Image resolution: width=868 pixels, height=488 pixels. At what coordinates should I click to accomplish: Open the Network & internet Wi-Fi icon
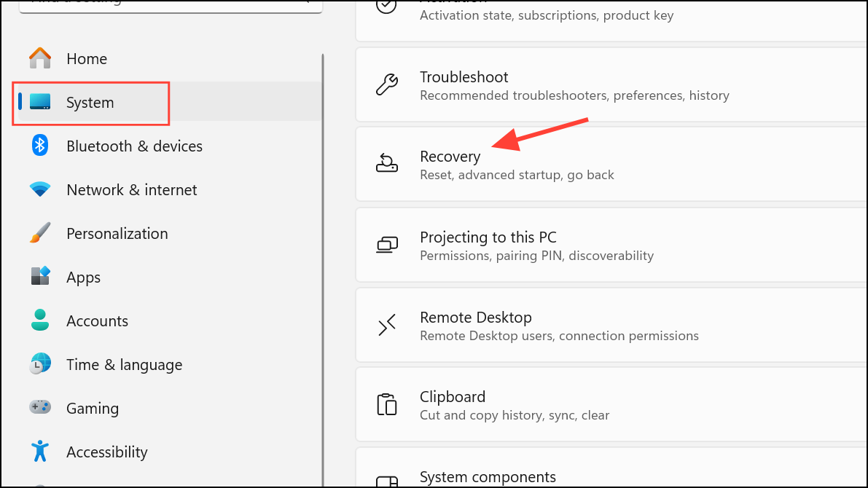pos(40,189)
